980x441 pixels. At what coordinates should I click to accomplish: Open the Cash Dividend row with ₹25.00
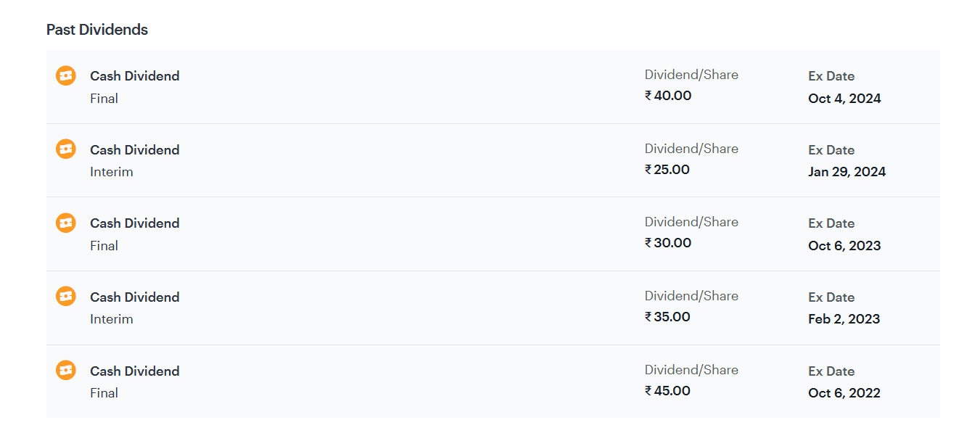(493, 160)
